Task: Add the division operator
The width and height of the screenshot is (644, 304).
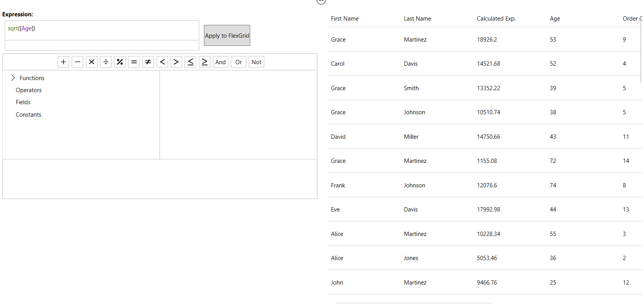Action: tap(106, 62)
